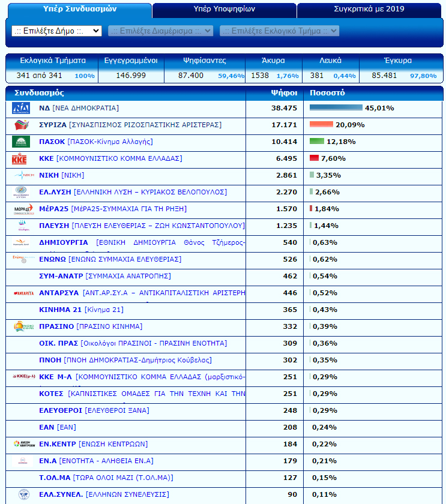This screenshot has width=446, height=504.
Task: Open the Επιλέξτε Δήμο dropdown
Action: 57,31
